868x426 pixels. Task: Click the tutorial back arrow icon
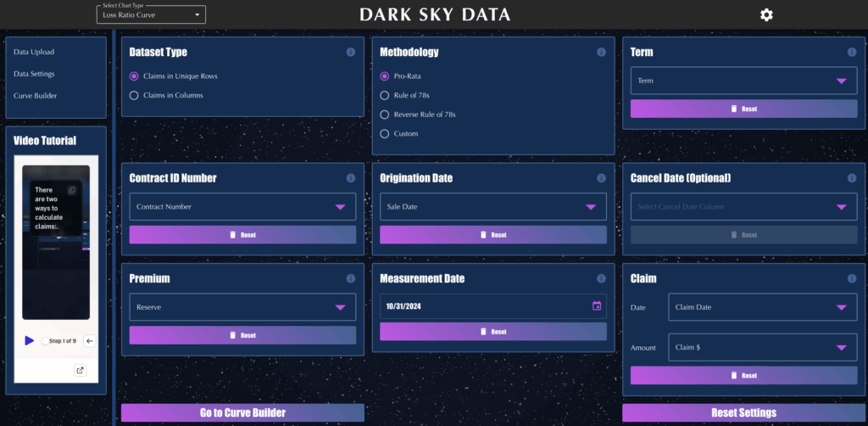tap(90, 340)
